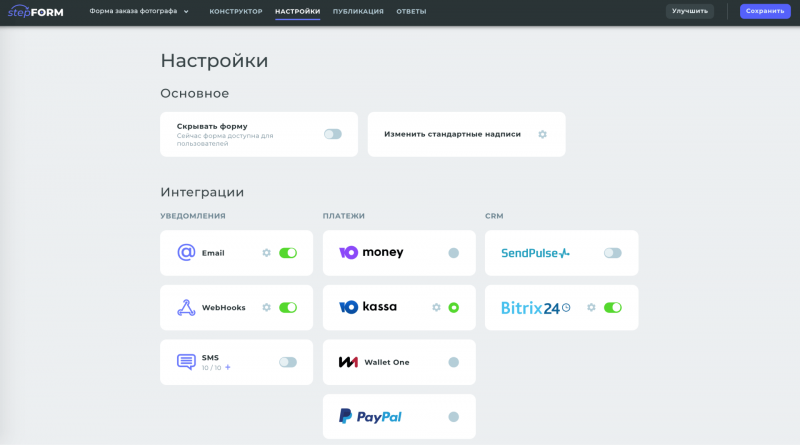Viewport: 800px width, 445px height.
Task: Go to the Ответы tab
Action: click(x=411, y=11)
